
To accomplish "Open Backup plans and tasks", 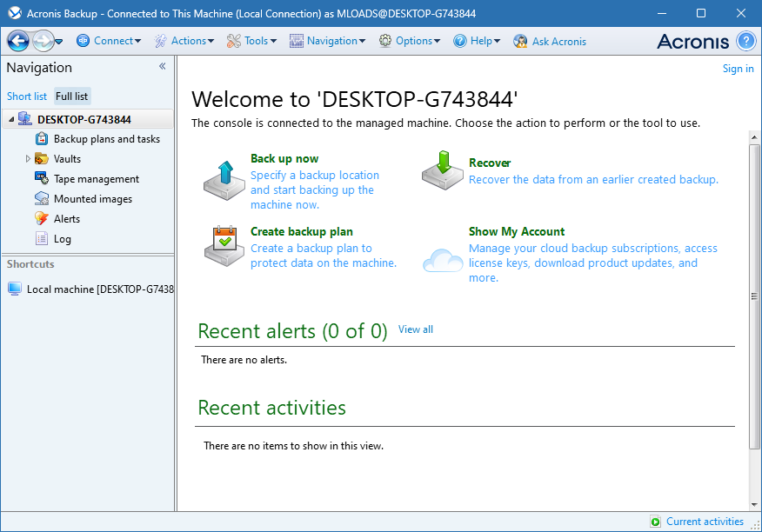I will (x=107, y=139).
